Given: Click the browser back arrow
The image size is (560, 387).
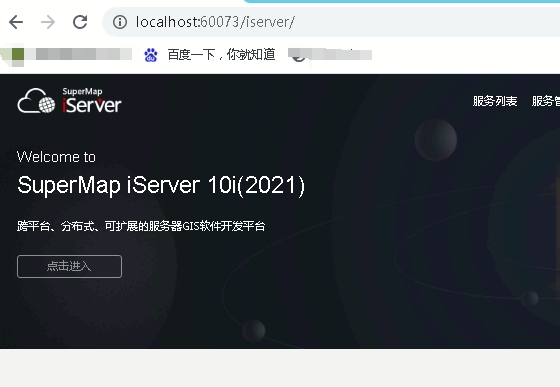Looking at the screenshot, I should click(x=16, y=22).
